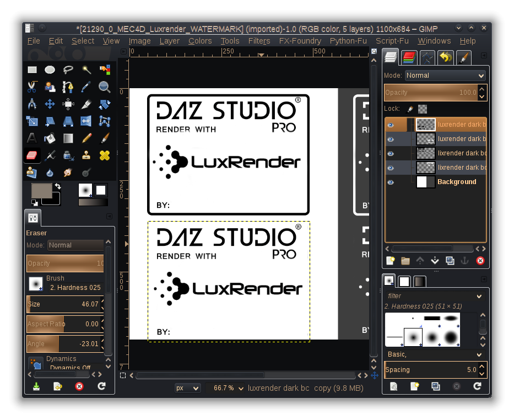Pick the Pencil tool
Screen dimensions: 514x420
(86, 138)
